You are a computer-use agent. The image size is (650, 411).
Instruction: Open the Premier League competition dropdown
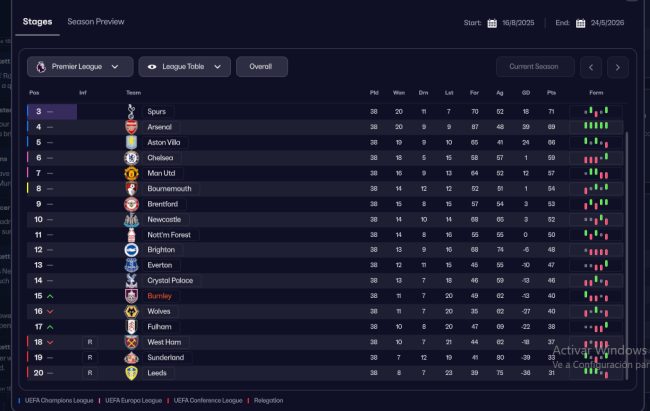click(x=79, y=67)
